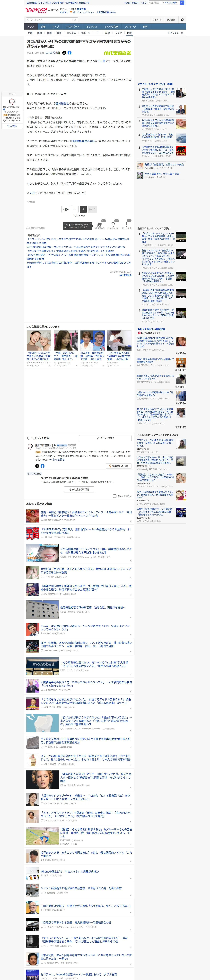210x980 pixels.
Task: Select pagination page 2
Action: tap(83, 209)
